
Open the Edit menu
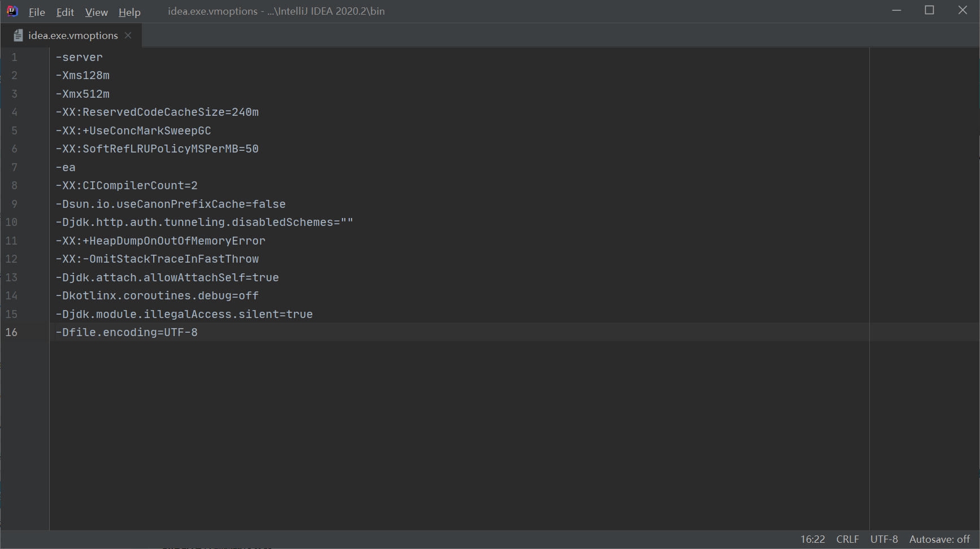click(64, 12)
